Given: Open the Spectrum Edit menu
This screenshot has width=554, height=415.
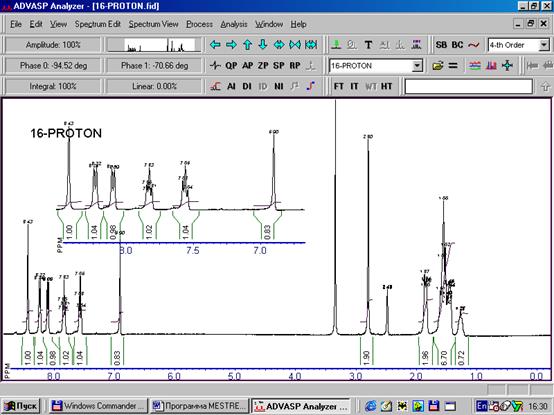Looking at the screenshot, I should 98,24.
